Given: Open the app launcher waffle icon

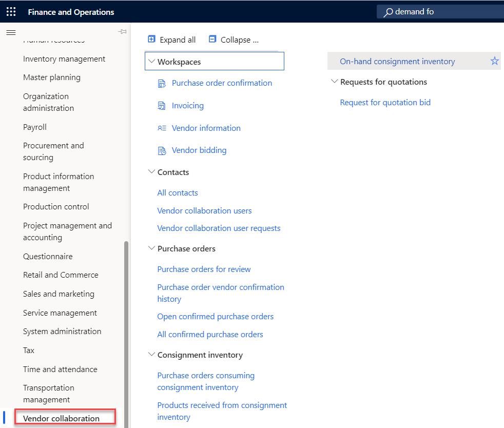Looking at the screenshot, I should (11, 11).
